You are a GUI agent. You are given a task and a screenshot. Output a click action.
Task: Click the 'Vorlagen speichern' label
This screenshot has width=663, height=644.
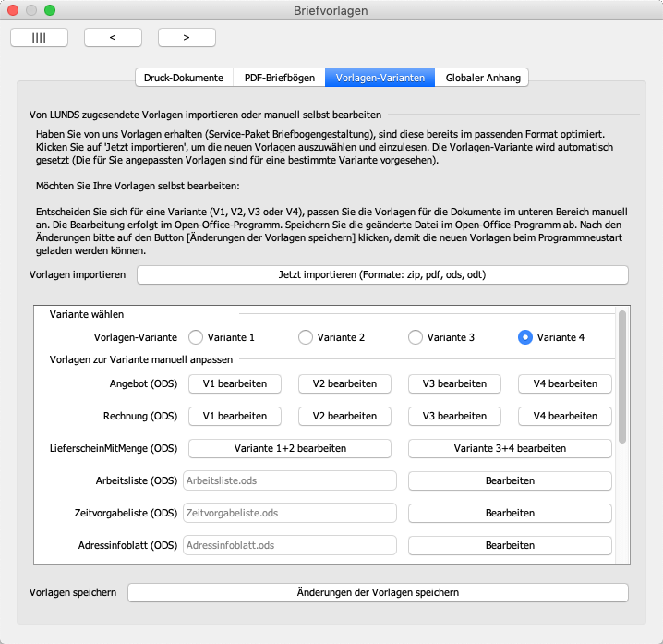[x=73, y=593]
